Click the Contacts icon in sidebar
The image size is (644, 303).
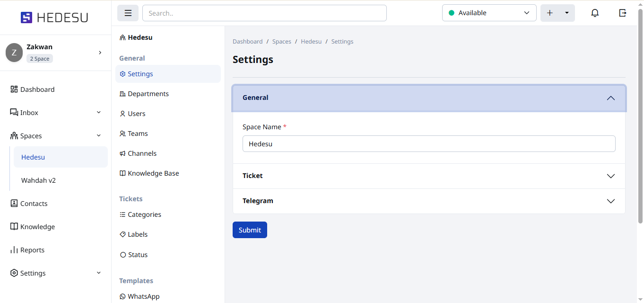(14, 204)
